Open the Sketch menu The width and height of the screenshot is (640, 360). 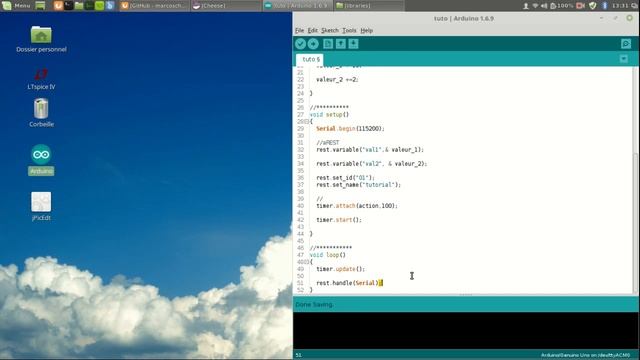coord(330,30)
